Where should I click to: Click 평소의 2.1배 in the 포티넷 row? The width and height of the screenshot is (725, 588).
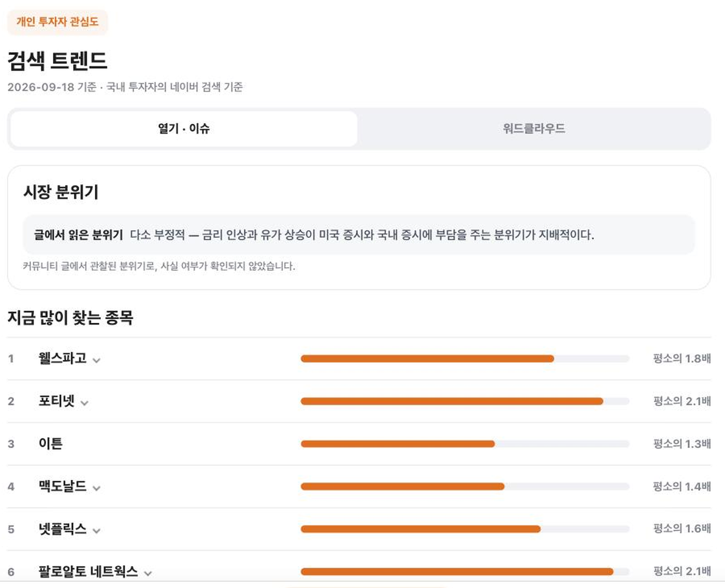pyautogui.click(x=682, y=401)
